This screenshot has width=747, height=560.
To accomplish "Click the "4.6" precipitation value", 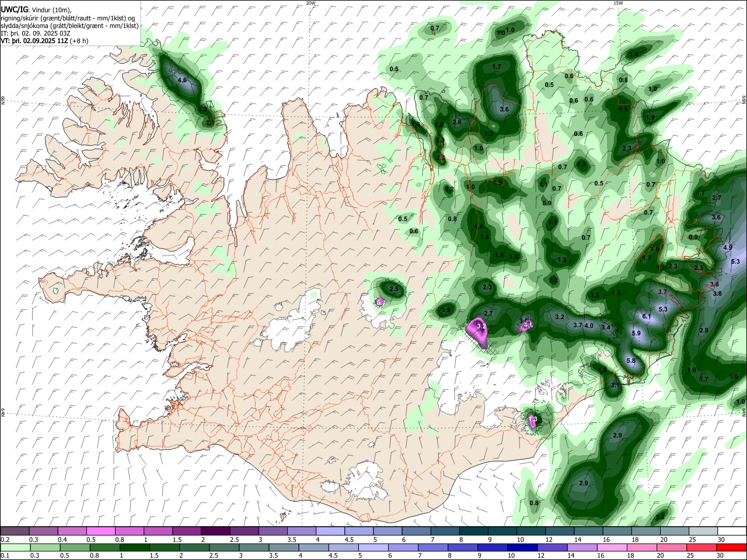I will tap(181, 80).
